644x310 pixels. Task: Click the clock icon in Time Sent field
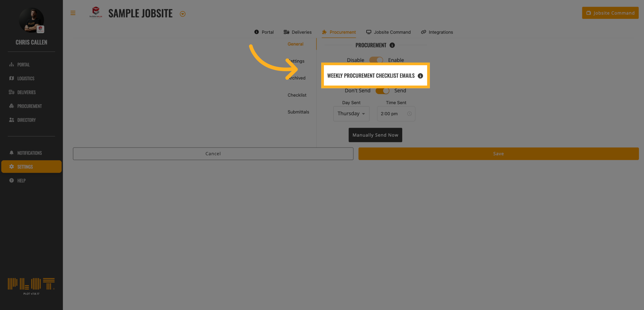[409, 114]
